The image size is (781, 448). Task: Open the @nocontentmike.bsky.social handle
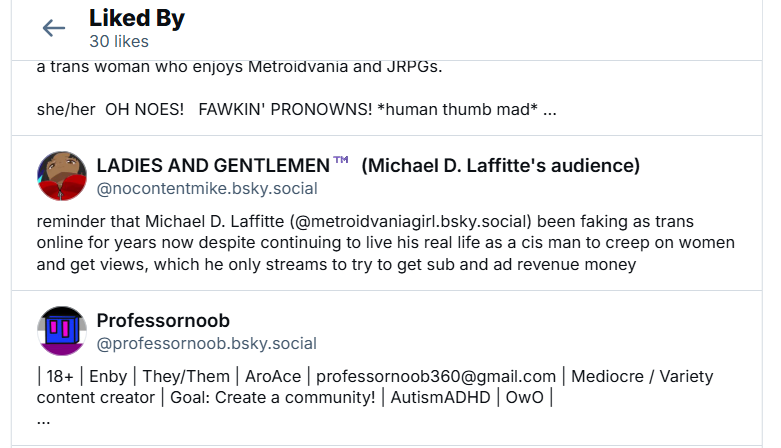[207, 188]
